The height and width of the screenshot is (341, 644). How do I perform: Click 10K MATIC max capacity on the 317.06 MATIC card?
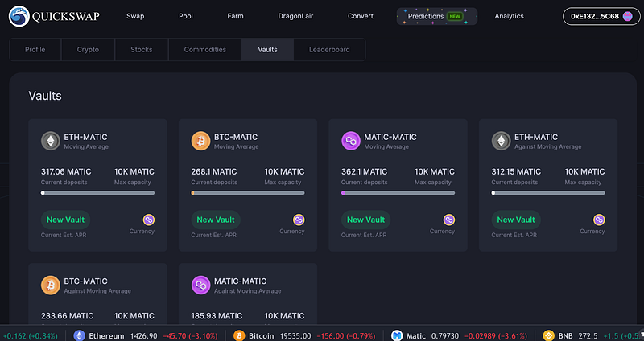pos(134,171)
